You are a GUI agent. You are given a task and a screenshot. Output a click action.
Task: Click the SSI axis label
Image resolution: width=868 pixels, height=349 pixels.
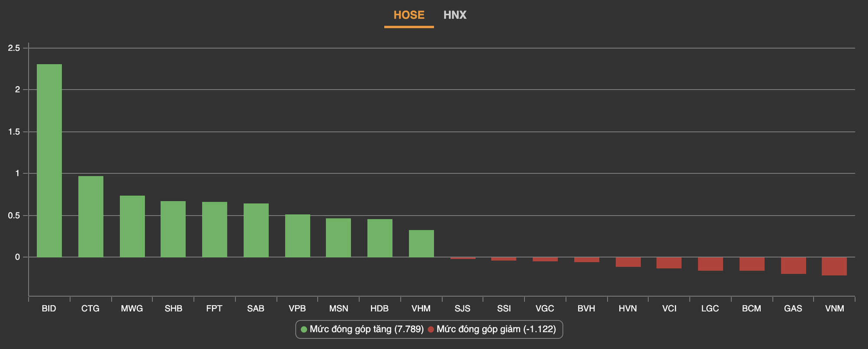(x=504, y=309)
